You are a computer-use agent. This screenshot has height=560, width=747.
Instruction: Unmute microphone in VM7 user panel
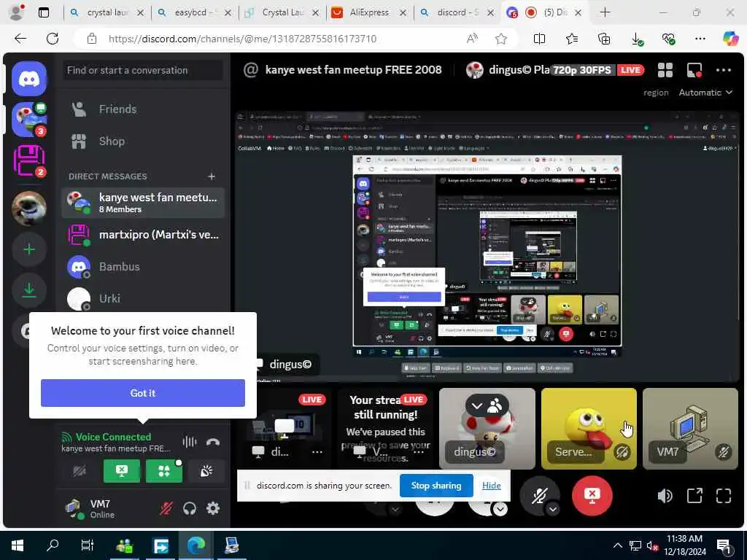click(166, 508)
